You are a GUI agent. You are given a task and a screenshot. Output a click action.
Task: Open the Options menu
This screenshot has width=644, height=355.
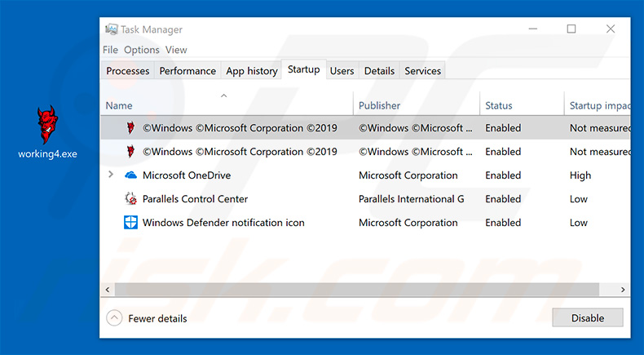point(142,50)
